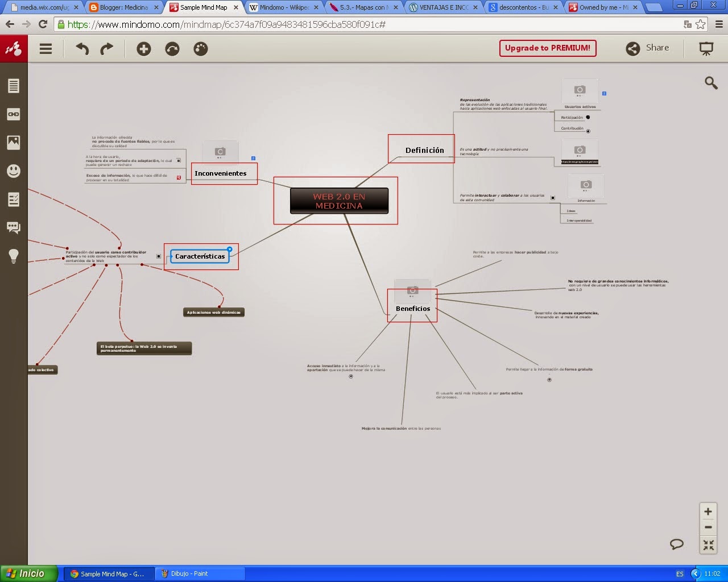728x582 pixels.
Task: Expand the node below 'forma gratuita' with its plus circle
Action: [x=549, y=379]
